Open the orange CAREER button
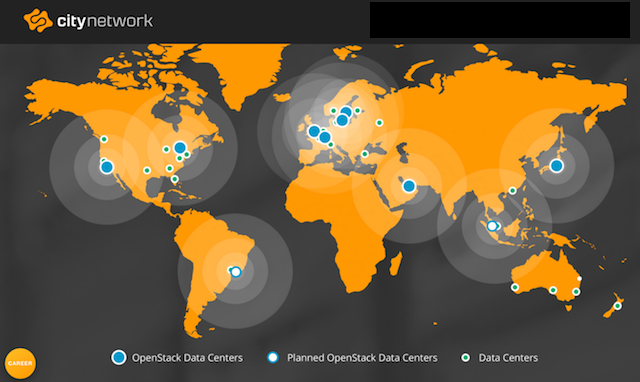The width and height of the screenshot is (640, 382). coord(20,363)
